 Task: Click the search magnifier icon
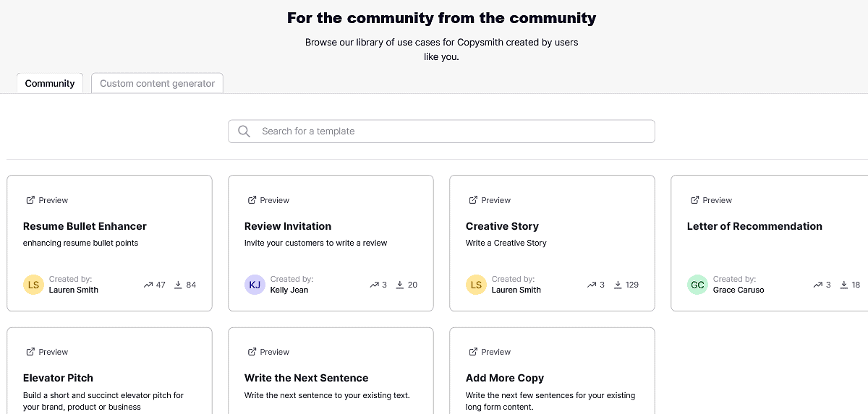click(x=244, y=131)
